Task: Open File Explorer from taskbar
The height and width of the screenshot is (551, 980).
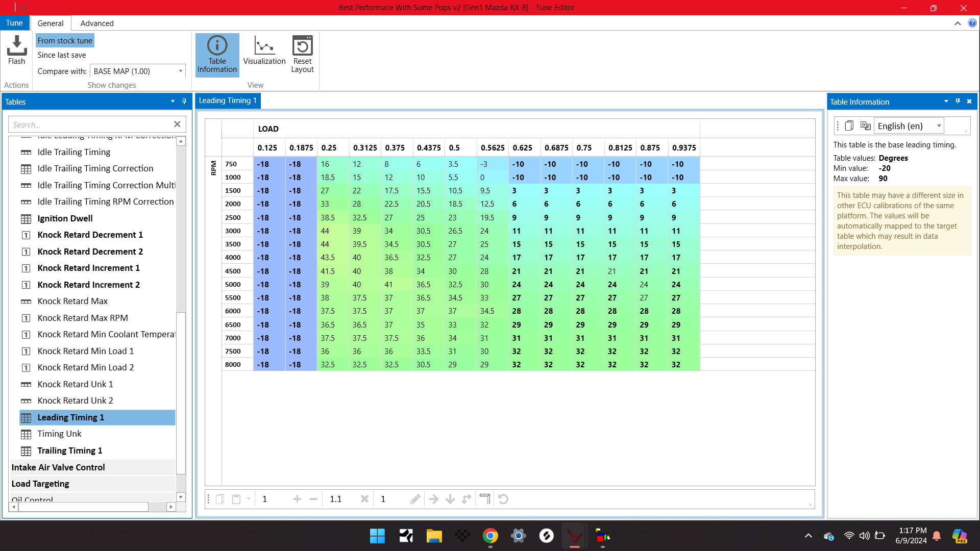Action: coord(434,536)
